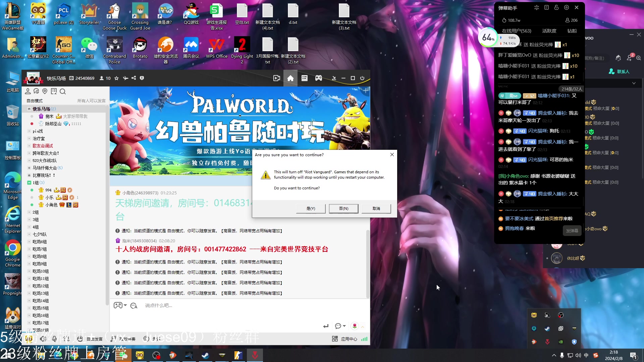Open Steam from the taskbar
This screenshot has width=644, height=362.
pos(205,355)
